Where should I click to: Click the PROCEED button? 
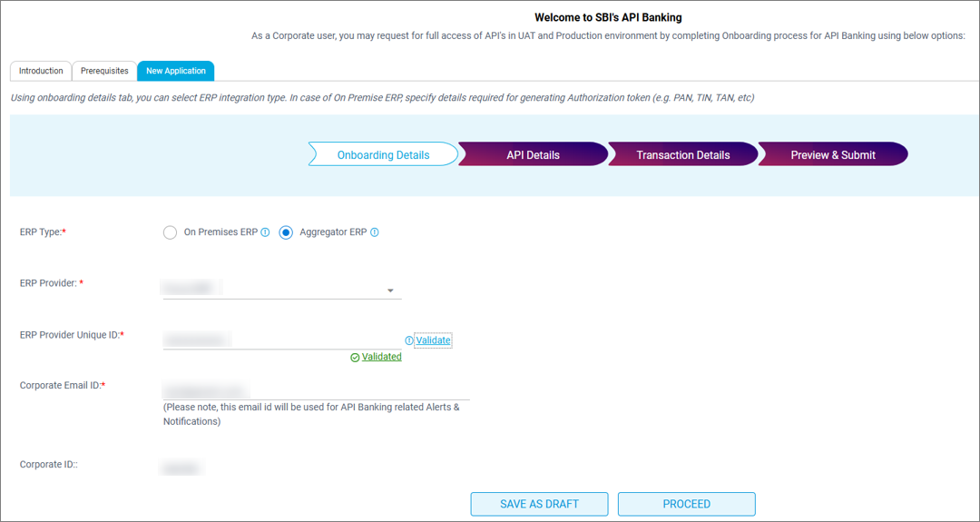click(686, 504)
